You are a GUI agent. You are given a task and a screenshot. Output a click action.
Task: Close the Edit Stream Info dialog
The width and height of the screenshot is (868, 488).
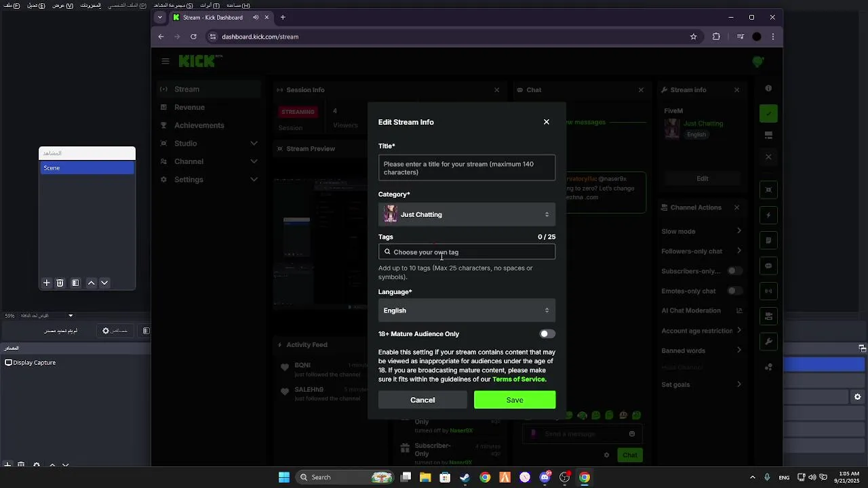547,122
